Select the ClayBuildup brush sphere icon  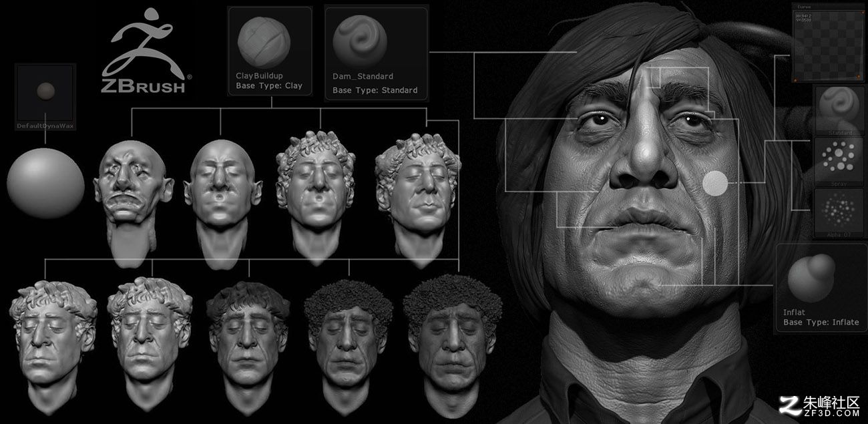pyautogui.click(x=262, y=40)
